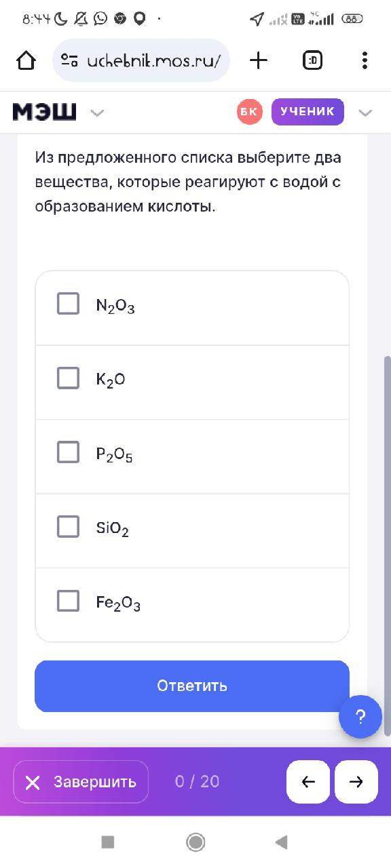391x868 pixels.
Task: Check the P2O5 checkbox
Action: [68, 452]
